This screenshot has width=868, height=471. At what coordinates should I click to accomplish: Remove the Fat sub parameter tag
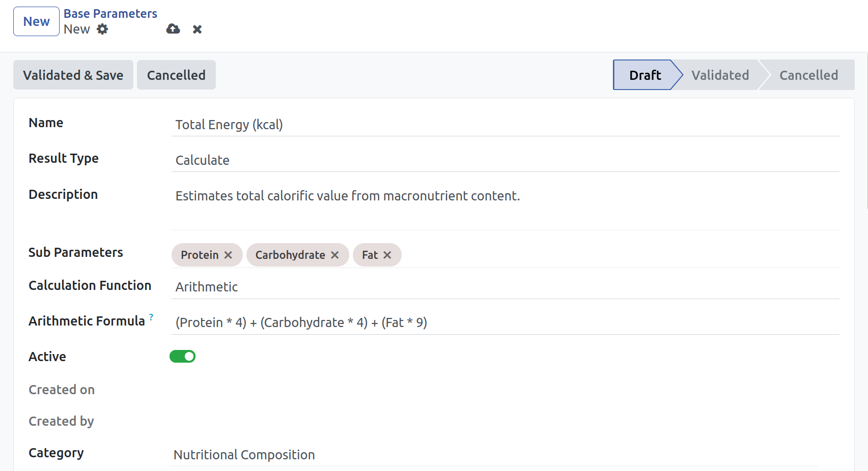point(387,255)
